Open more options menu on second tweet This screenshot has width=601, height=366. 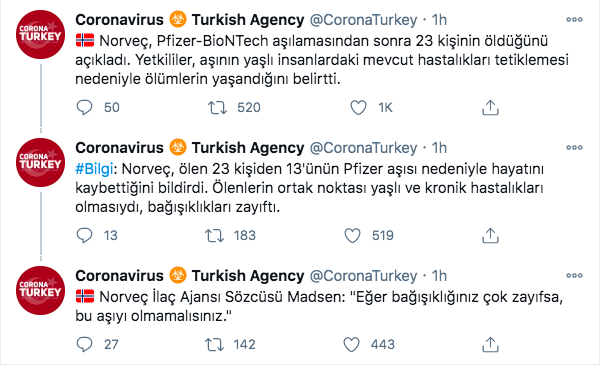click(x=574, y=148)
